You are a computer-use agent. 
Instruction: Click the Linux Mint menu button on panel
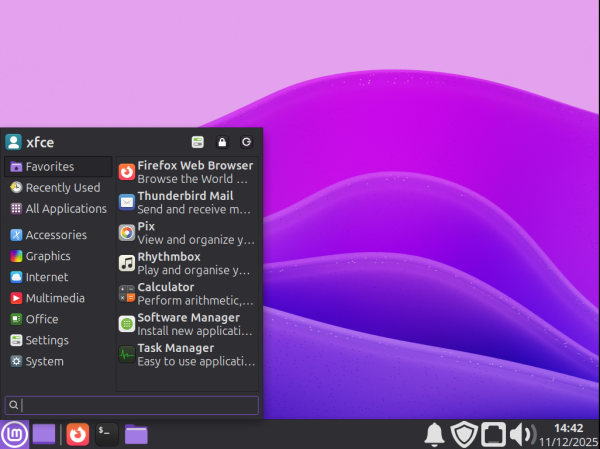15,434
